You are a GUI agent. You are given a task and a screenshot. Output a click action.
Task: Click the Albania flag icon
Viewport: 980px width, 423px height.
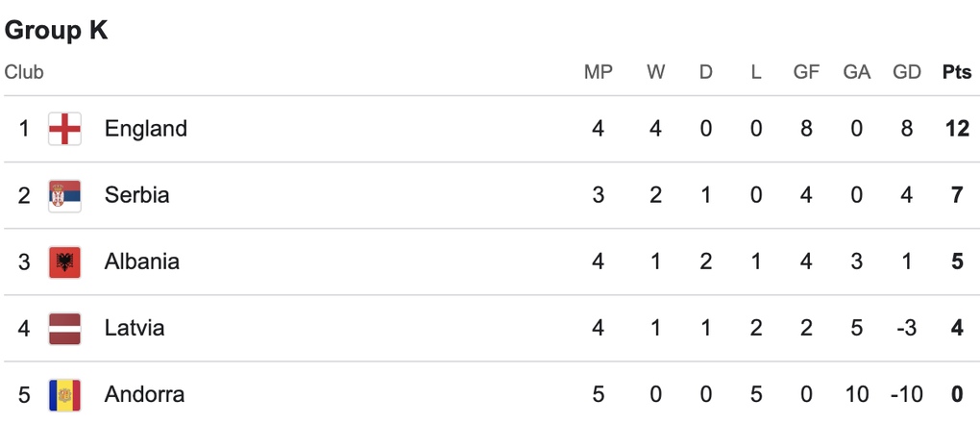point(65,261)
